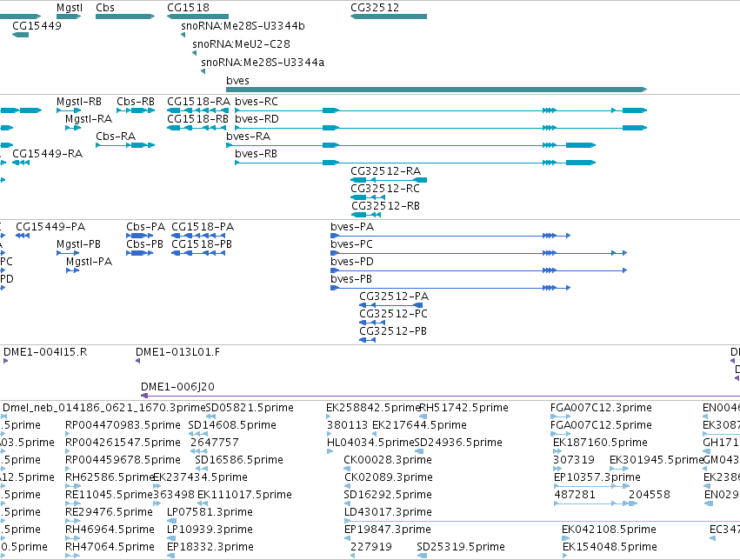The height and width of the screenshot is (560, 740).
Task: Click the bves gene bar
Action: pos(437,90)
